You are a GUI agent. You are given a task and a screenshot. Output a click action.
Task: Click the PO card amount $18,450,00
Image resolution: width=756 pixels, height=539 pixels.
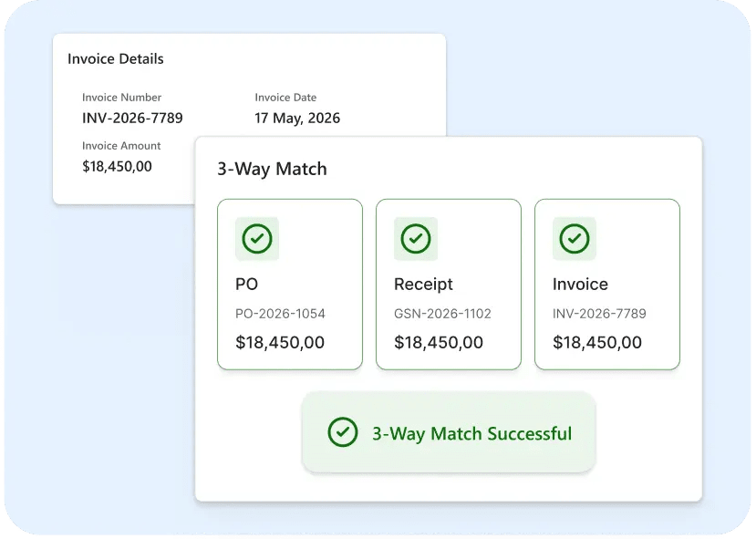pyautogui.click(x=280, y=342)
